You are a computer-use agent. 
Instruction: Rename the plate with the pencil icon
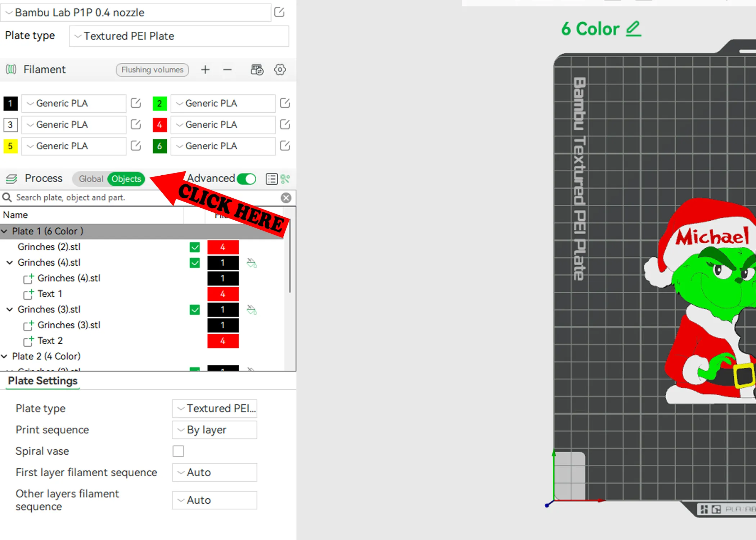tap(633, 28)
